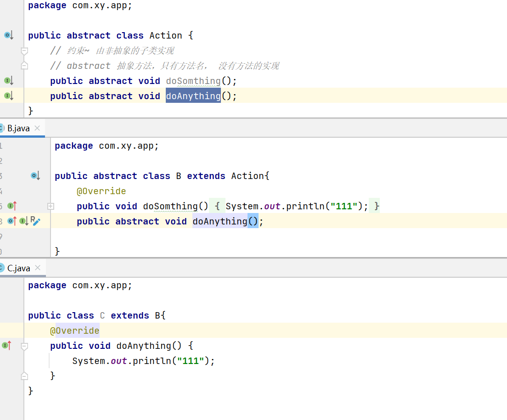The image size is (507, 420).
Task: Click comment fold end marker at abstract comment line
Action: coord(24,66)
